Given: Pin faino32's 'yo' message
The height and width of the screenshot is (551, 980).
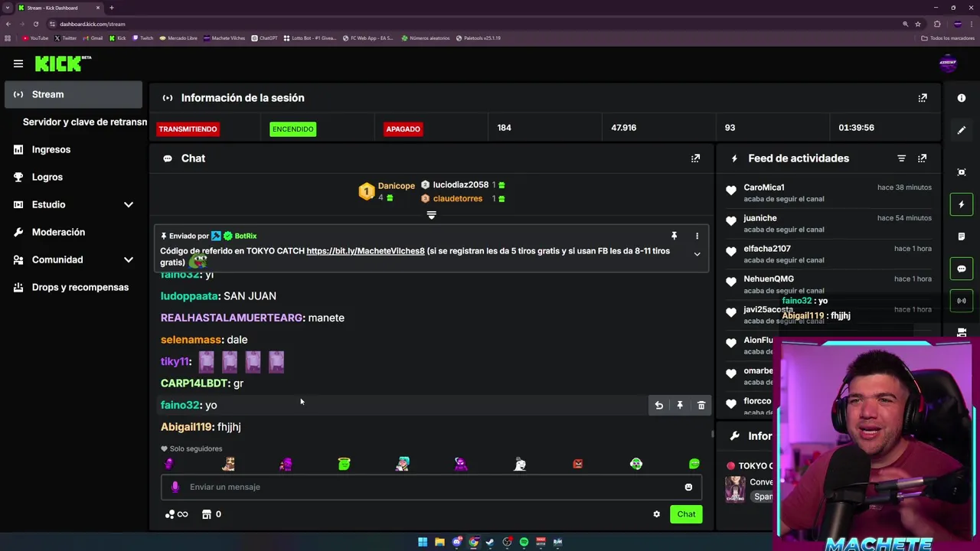Looking at the screenshot, I should 680,406.
